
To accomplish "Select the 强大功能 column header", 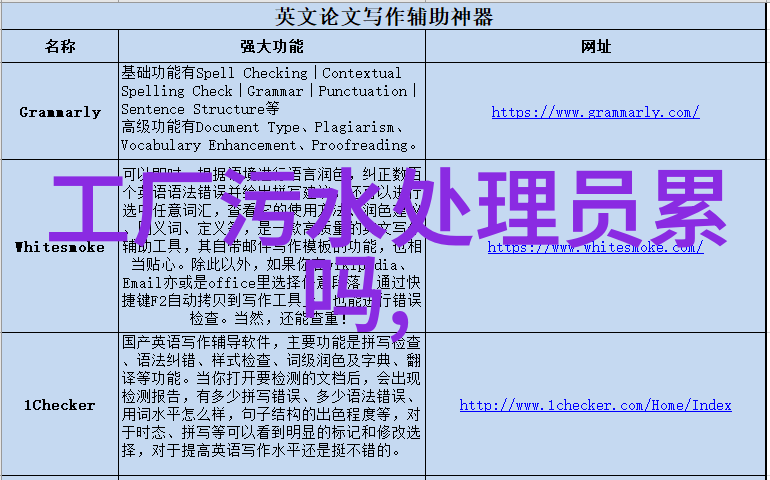I will click(272, 47).
